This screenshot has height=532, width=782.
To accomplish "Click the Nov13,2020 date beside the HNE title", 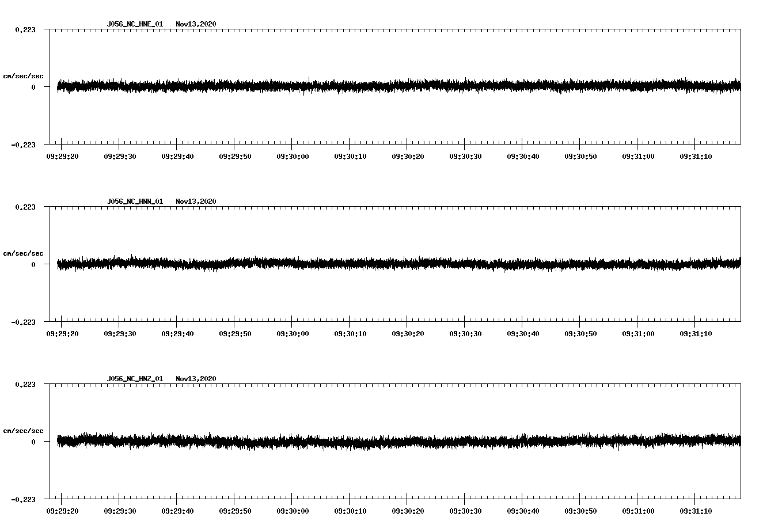I will tap(196, 24).
